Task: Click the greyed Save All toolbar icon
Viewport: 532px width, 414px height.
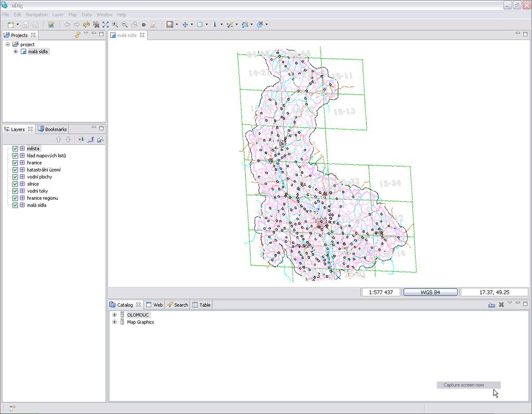Action: [x=35, y=24]
